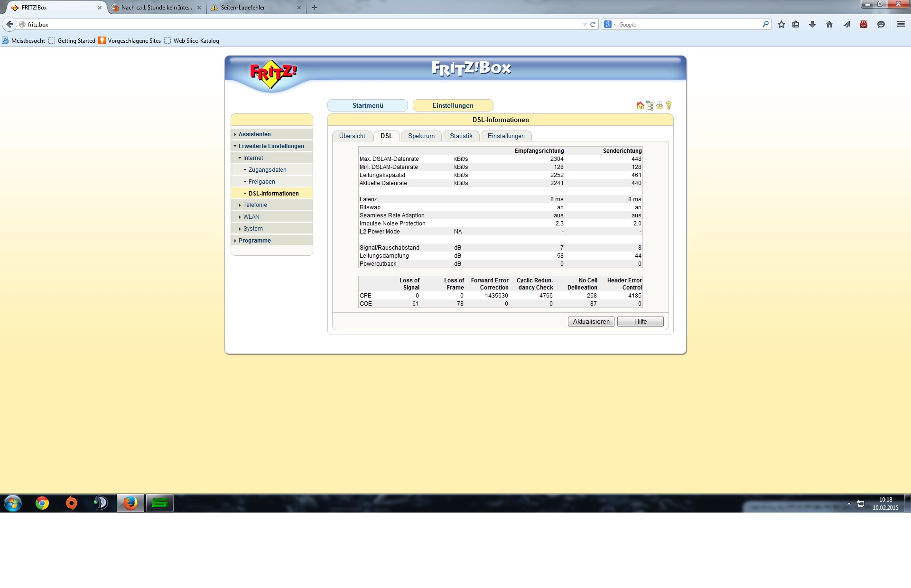Open the Firefox downloads arrow icon
This screenshot has height=588, width=911.
pyautogui.click(x=812, y=24)
